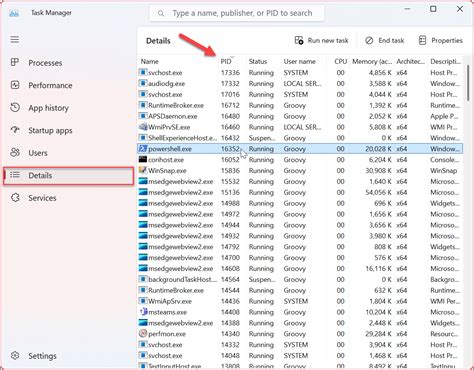Sort by the Description column header

[x=445, y=61]
